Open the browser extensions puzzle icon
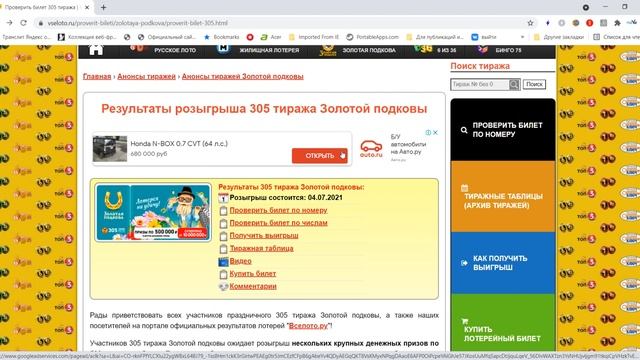640x360 pixels. tap(617, 23)
